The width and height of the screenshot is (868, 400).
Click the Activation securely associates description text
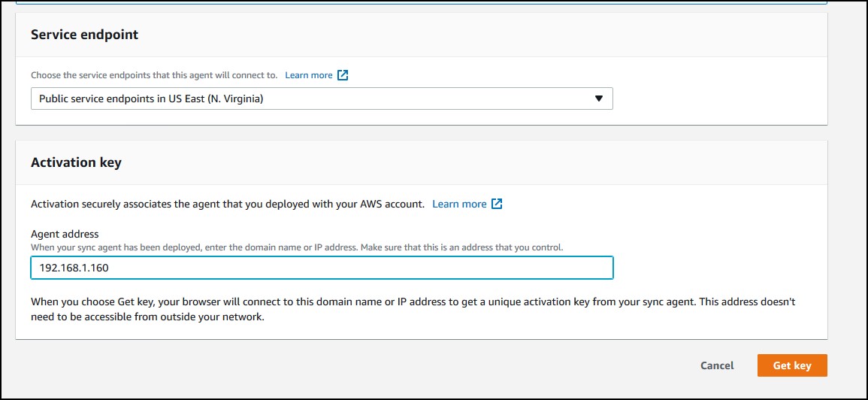(228, 204)
